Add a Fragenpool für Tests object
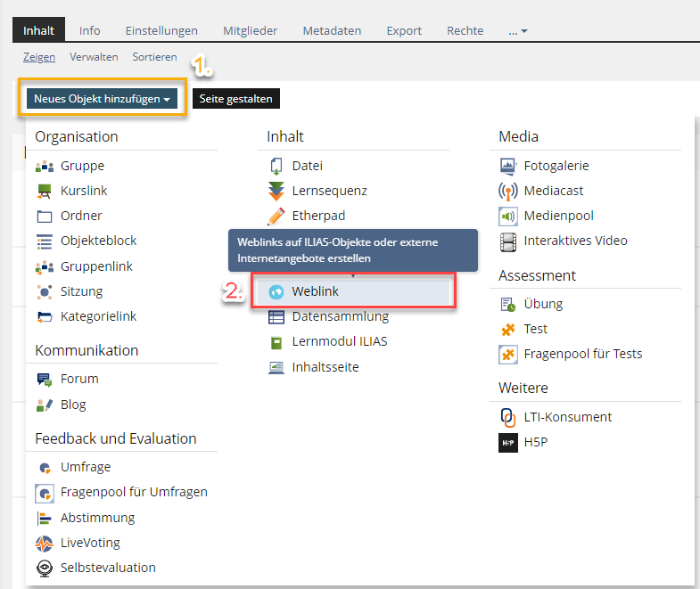 pos(582,354)
